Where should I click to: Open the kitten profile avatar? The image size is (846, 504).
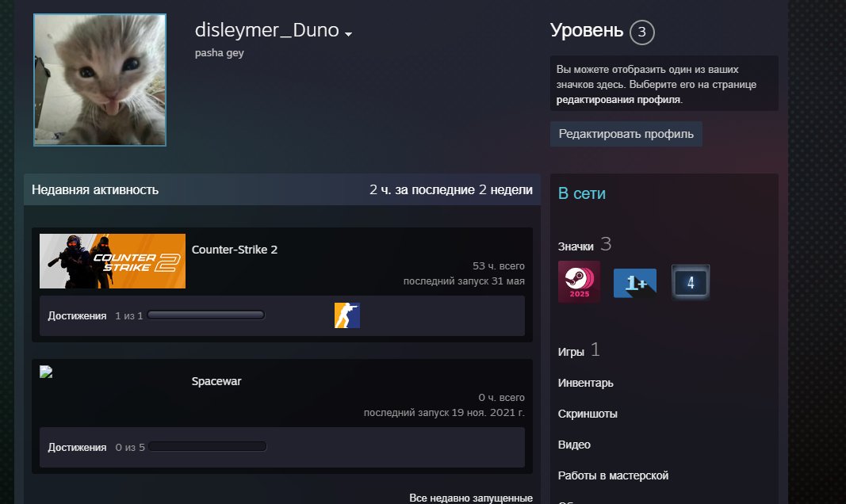100,80
